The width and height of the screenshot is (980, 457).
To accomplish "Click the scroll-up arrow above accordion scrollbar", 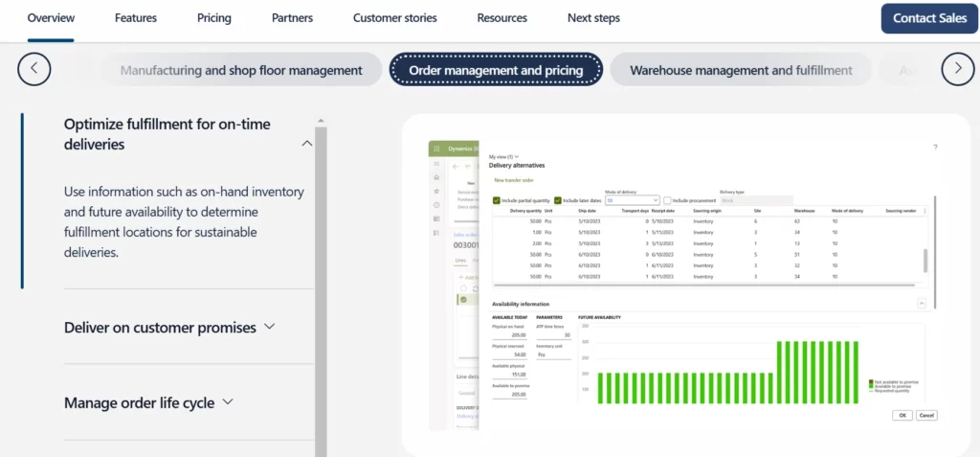I will [321, 120].
